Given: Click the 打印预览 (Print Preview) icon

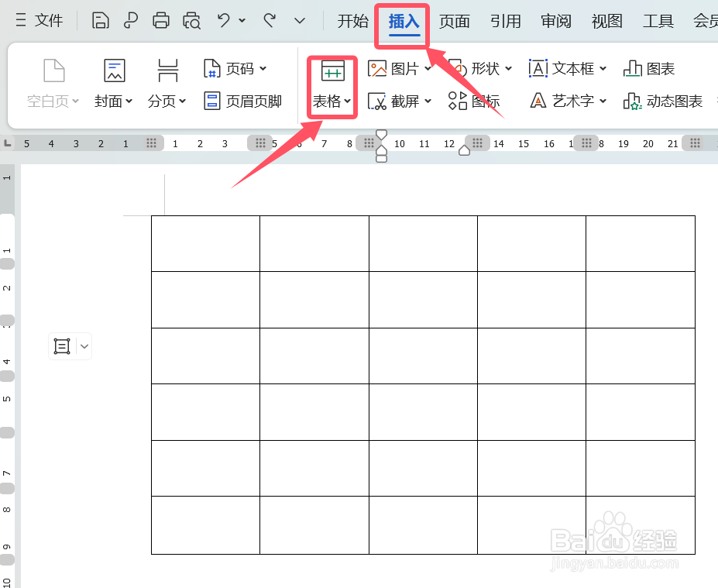Looking at the screenshot, I should coord(191,21).
